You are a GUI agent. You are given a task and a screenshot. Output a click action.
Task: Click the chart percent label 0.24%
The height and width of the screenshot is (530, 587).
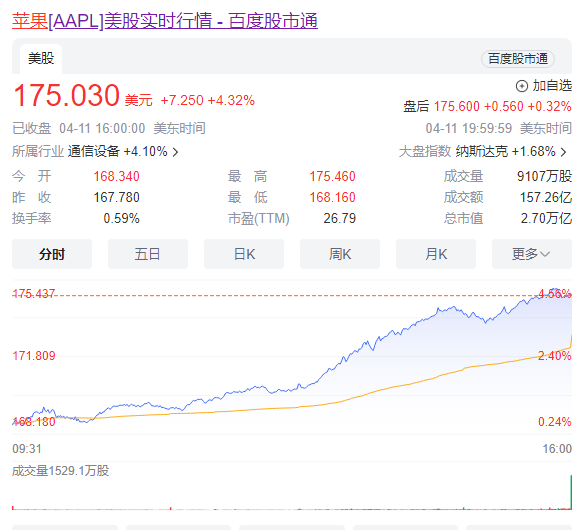pos(555,422)
